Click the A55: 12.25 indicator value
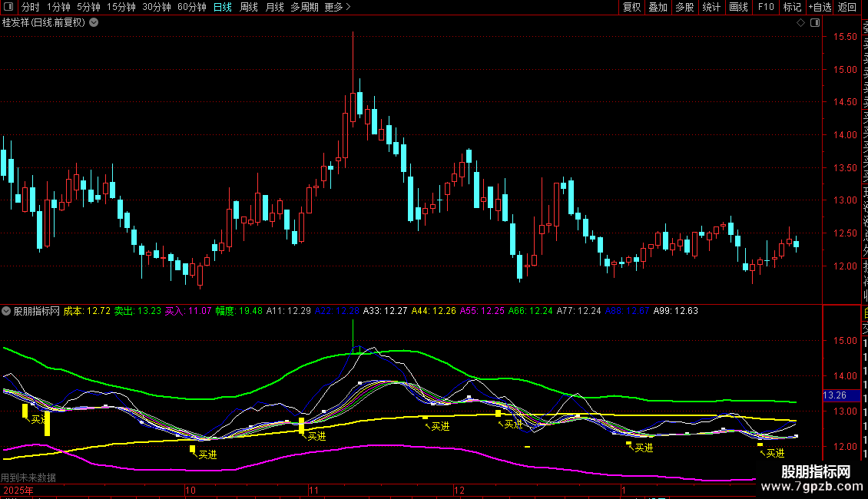Screen dimensions: 868x499 coord(482,311)
